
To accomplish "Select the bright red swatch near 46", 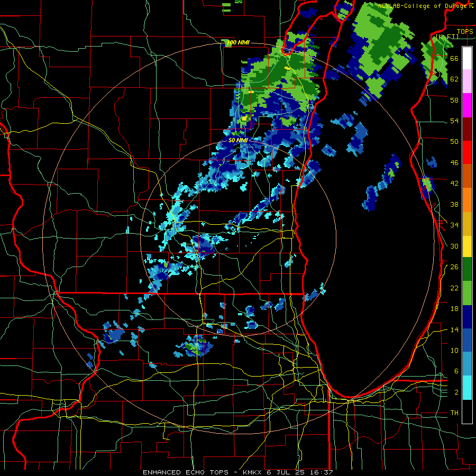I will [467, 153].
